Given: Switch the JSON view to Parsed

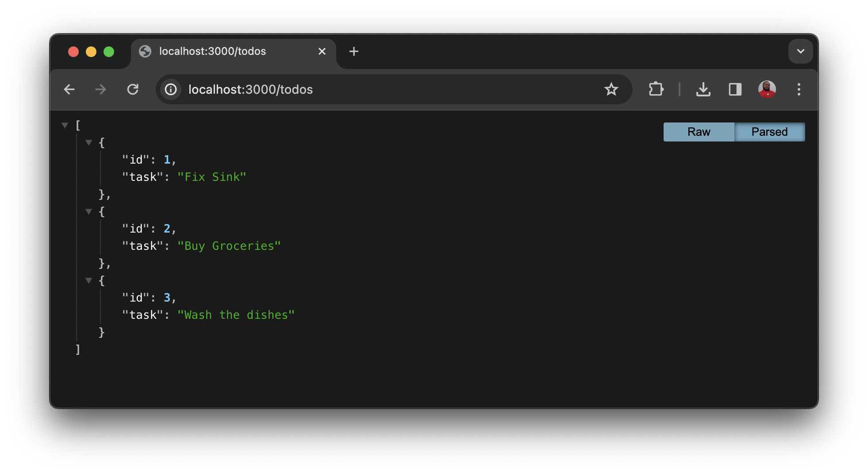Looking at the screenshot, I should [770, 131].
